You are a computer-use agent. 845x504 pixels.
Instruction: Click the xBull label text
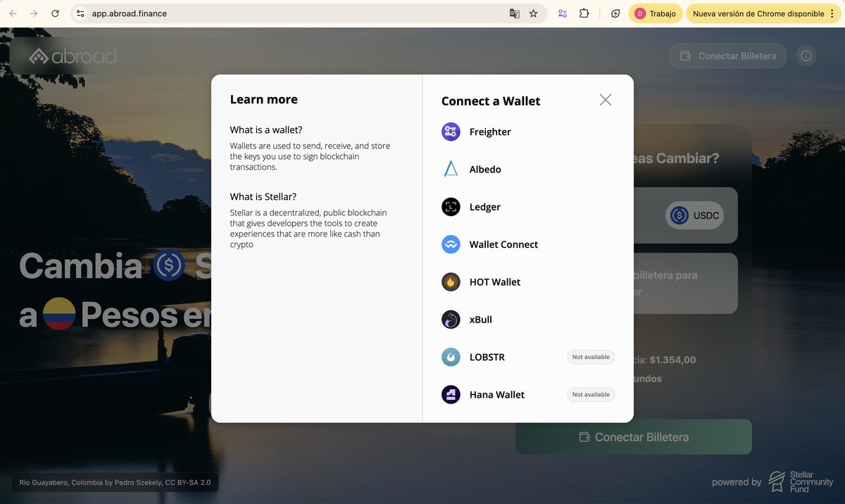(x=481, y=320)
